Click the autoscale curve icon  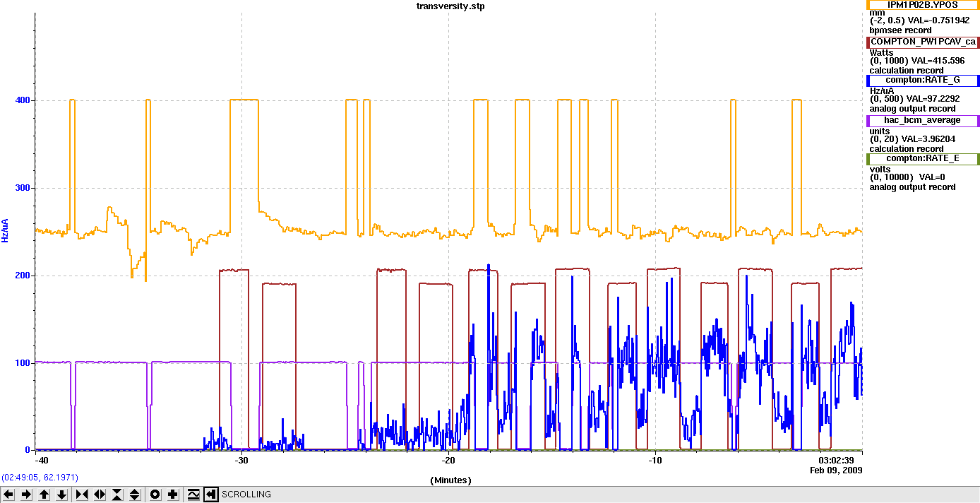pos(193,495)
